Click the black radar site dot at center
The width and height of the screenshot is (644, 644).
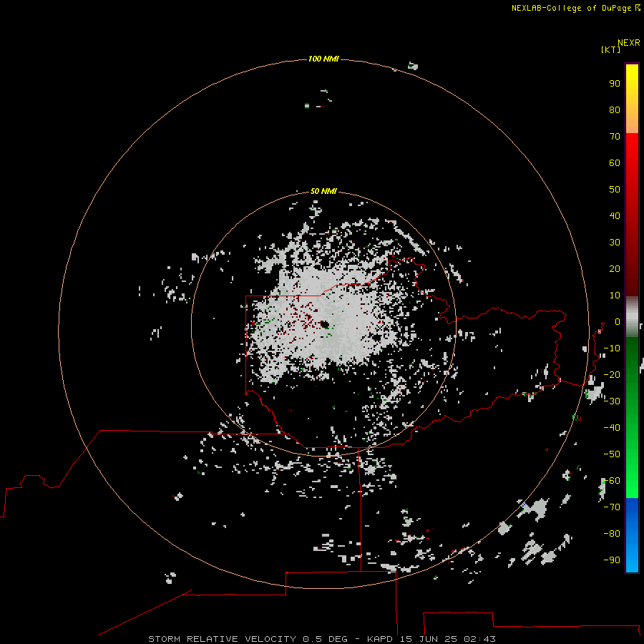tap(325, 324)
